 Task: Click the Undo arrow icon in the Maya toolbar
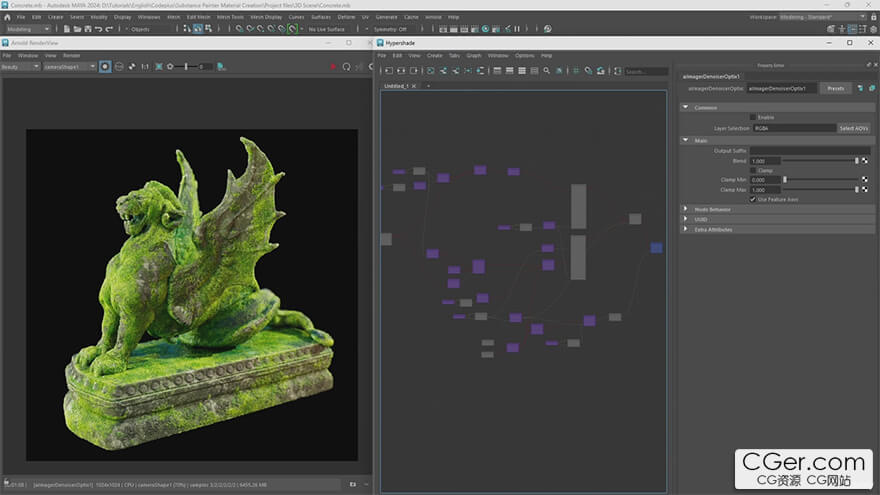98,29
